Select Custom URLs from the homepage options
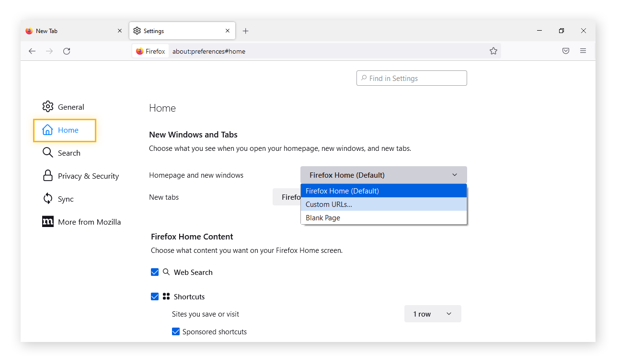 329,204
